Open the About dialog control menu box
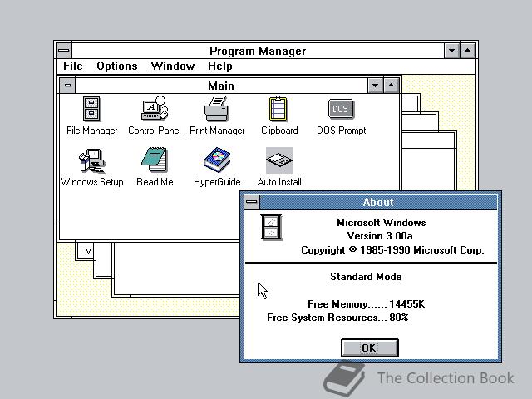The image size is (532, 399). click(x=252, y=202)
